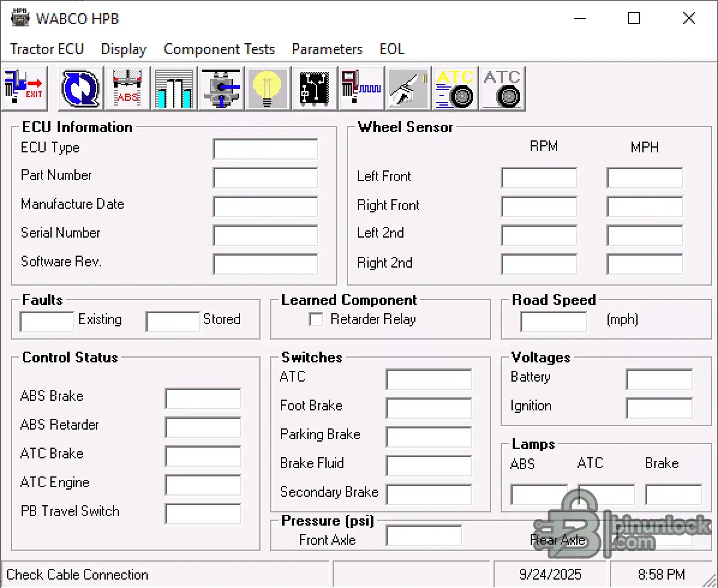718x588 pixels.
Task: Close the WABCO HPB window
Action: [689, 19]
